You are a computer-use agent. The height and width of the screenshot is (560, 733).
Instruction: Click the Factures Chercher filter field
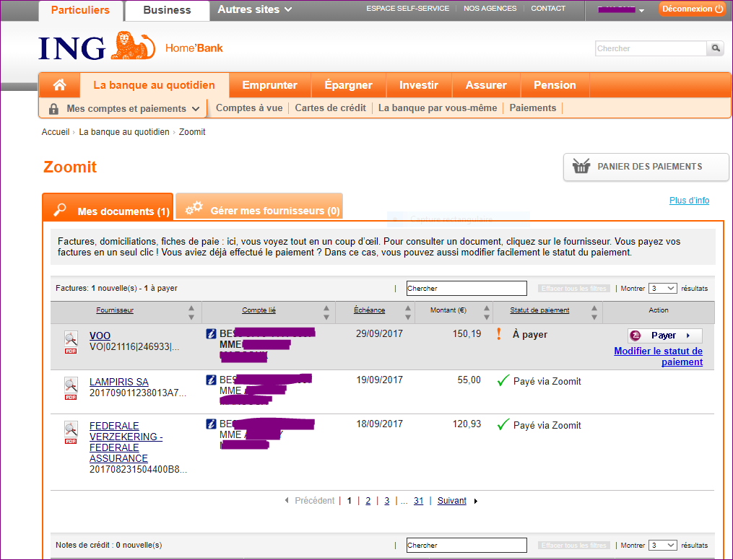click(x=467, y=288)
